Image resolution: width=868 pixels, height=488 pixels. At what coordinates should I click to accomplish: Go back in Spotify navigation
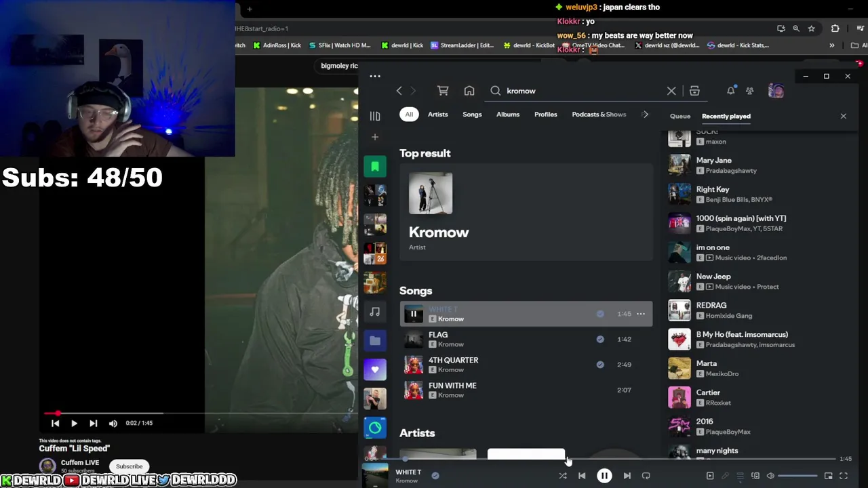pyautogui.click(x=399, y=91)
